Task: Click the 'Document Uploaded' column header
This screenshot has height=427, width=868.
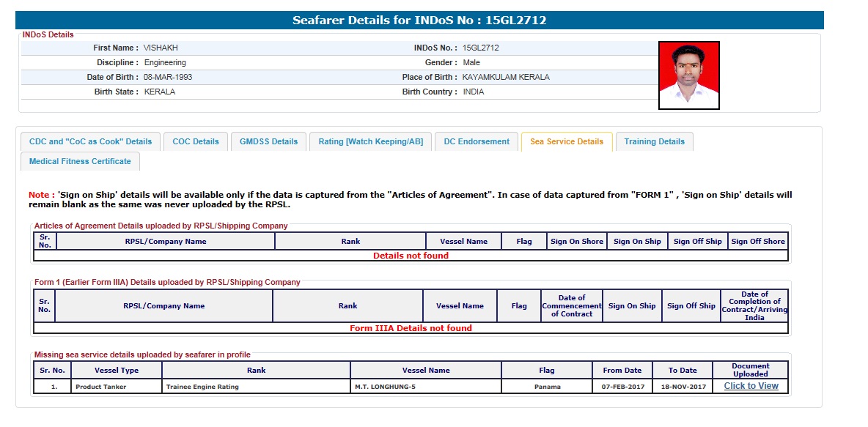Action: 751,370
